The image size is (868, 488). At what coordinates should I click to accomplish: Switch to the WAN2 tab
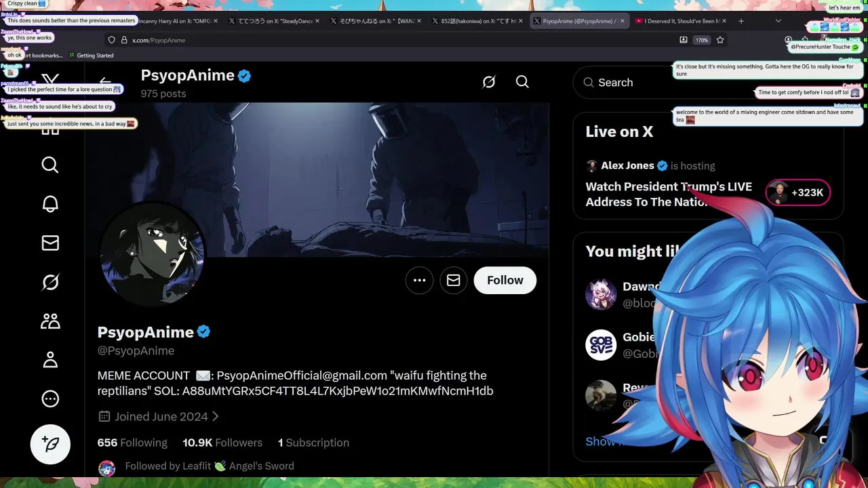tap(376, 21)
